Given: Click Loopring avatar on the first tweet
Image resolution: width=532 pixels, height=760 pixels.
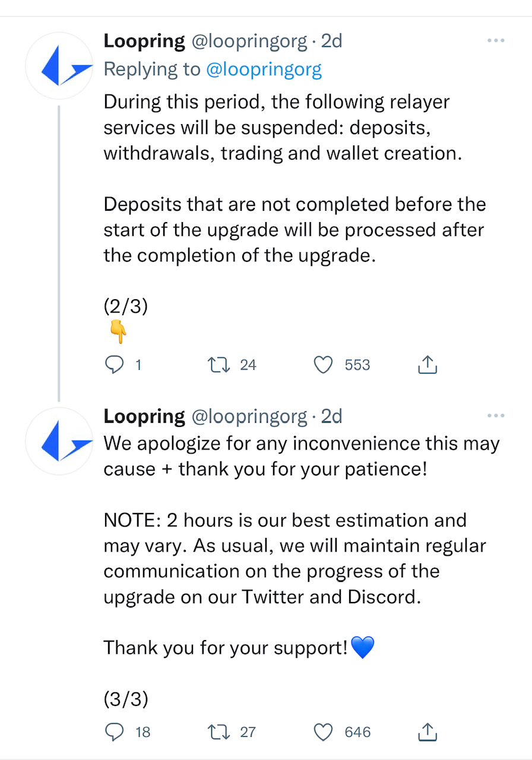Looking at the screenshot, I should pyautogui.click(x=59, y=66).
